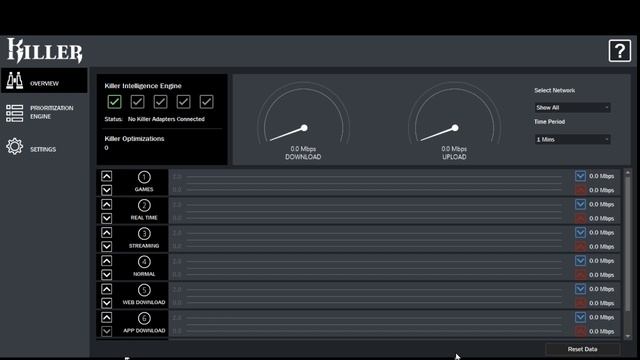This screenshot has height=360, width=640.
Task: Toggle the third Intelligence Engine checkbox
Action: click(160, 102)
